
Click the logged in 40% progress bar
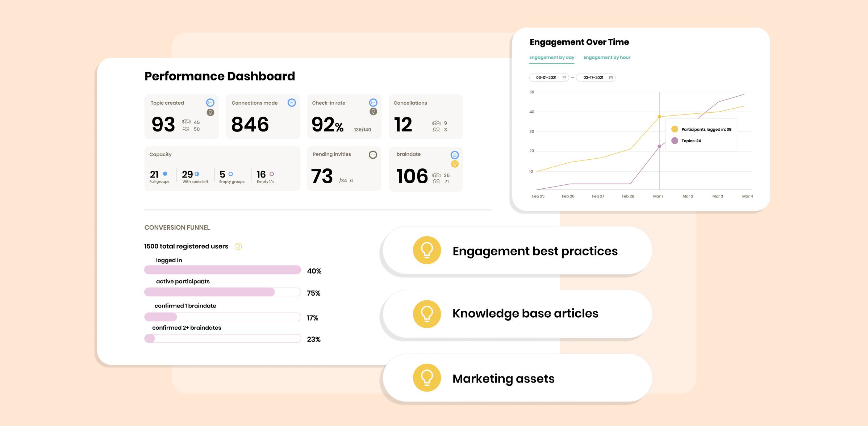222,270
